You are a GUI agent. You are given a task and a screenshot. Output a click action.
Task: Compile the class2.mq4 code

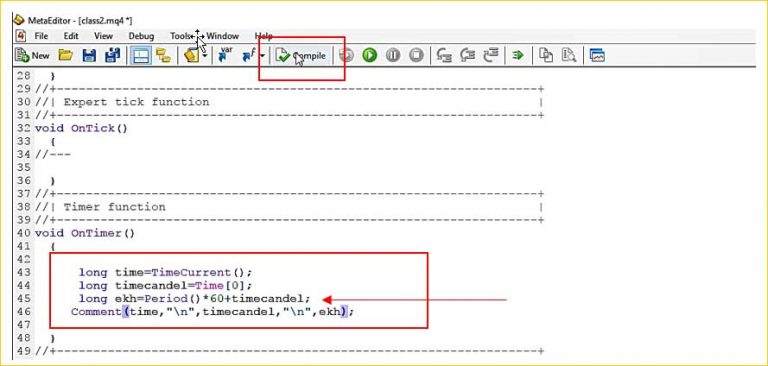[301, 56]
